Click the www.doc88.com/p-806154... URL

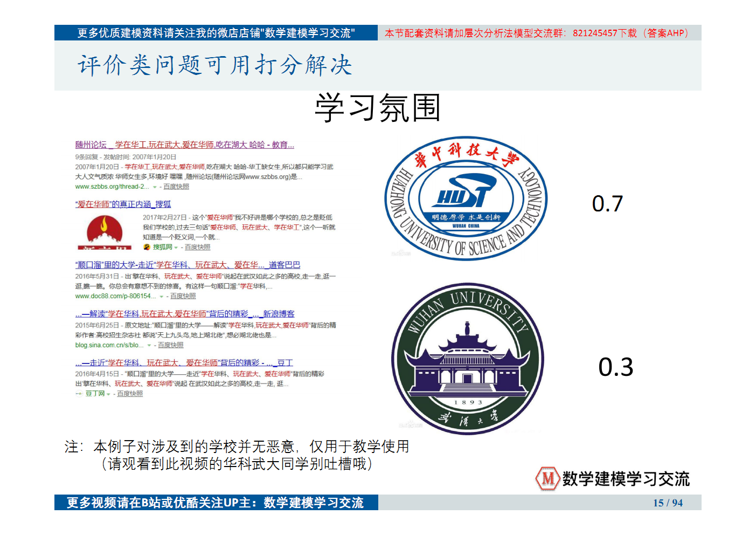[x=116, y=296]
